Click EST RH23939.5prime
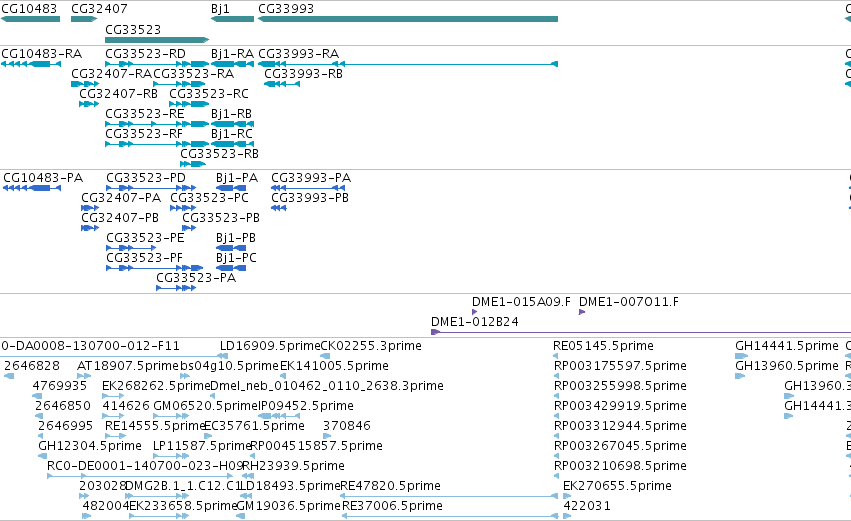 (x=293, y=467)
